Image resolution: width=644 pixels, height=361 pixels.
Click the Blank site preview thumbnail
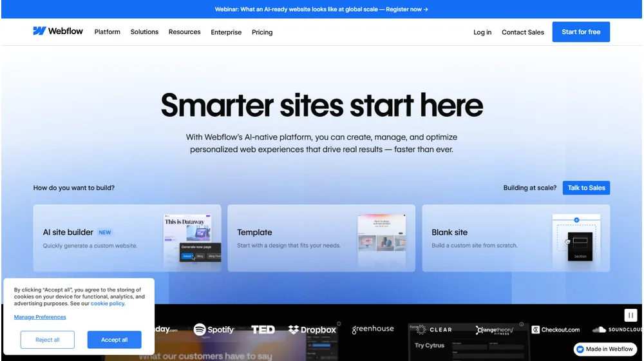tap(576, 239)
